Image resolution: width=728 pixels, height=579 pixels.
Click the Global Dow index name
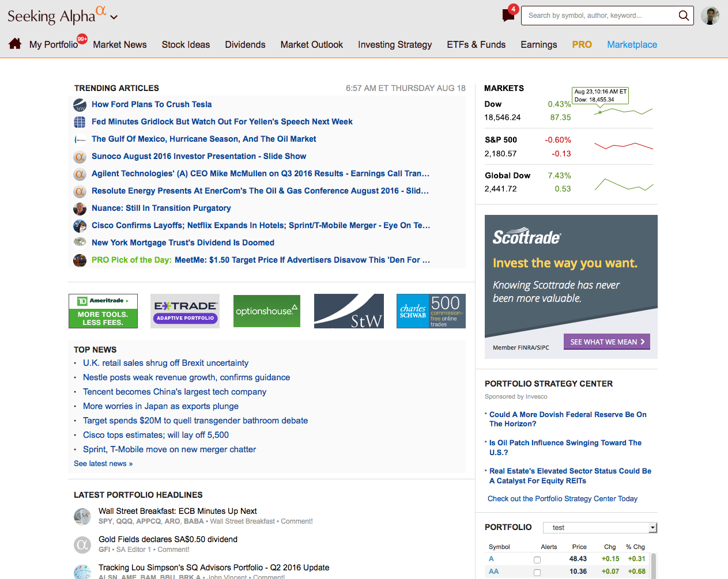coord(507,176)
